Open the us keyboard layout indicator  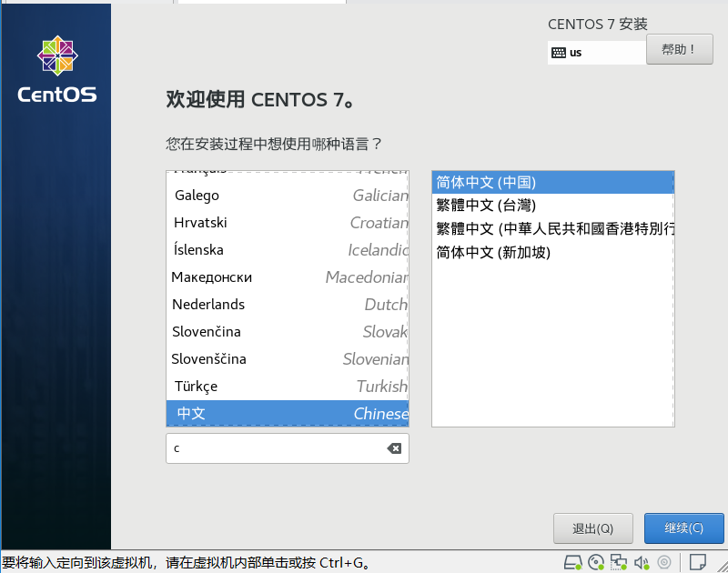click(x=597, y=53)
